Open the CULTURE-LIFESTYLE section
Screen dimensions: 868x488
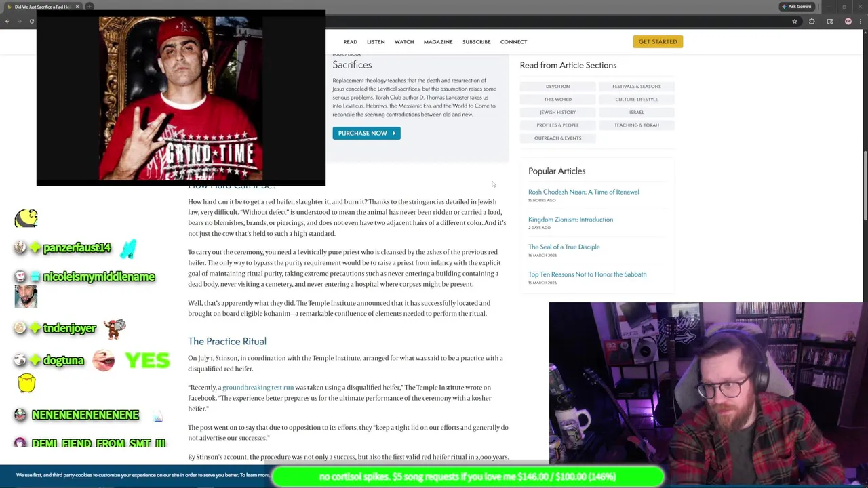636,100
